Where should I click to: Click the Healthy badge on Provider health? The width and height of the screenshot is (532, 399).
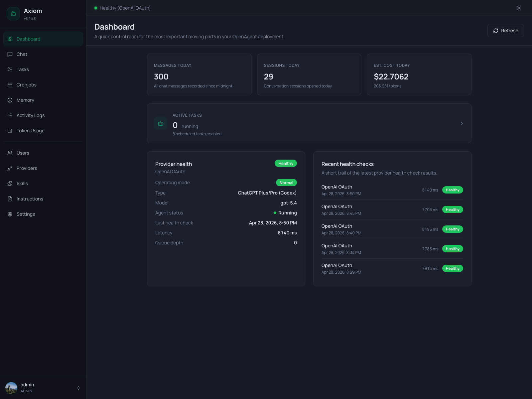click(x=286, y=163)
